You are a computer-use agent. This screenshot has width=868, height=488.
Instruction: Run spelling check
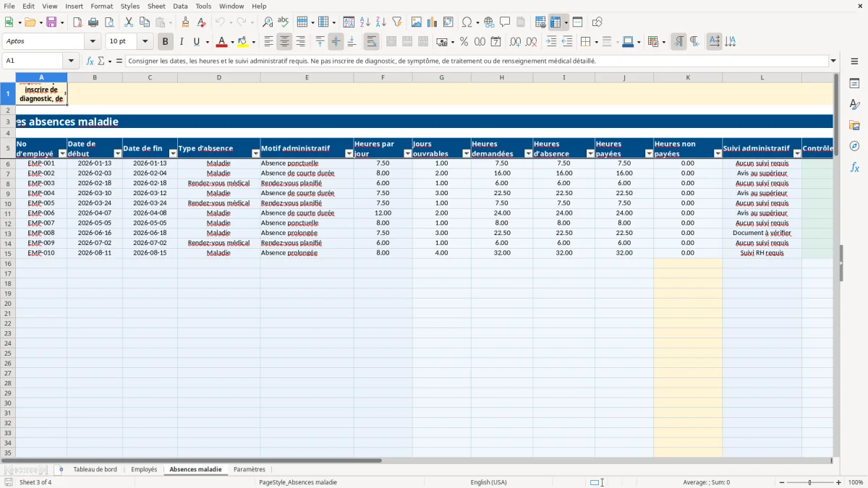(284, 22)
